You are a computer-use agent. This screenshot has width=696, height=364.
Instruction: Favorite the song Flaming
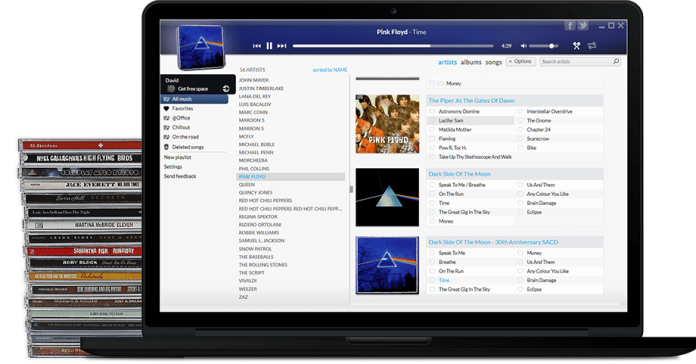(432, 138)
